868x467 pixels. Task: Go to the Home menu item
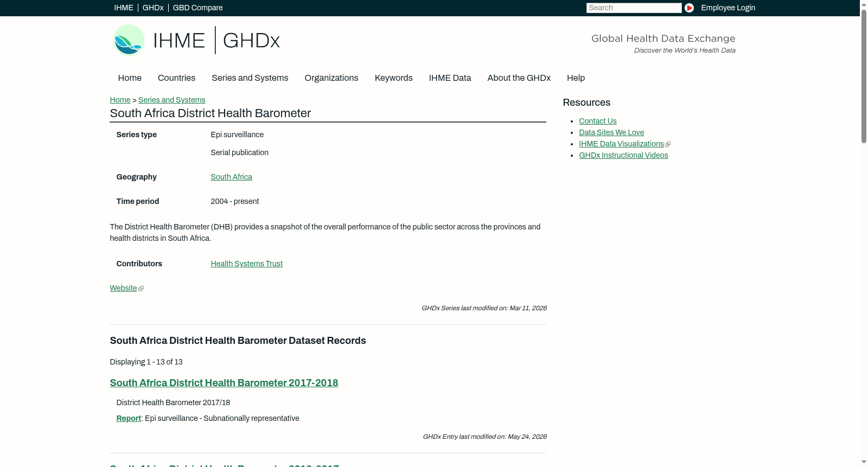130,78
